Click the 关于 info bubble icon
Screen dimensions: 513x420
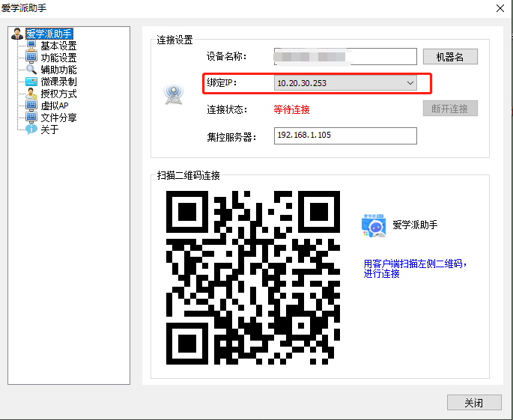[31, 130]
